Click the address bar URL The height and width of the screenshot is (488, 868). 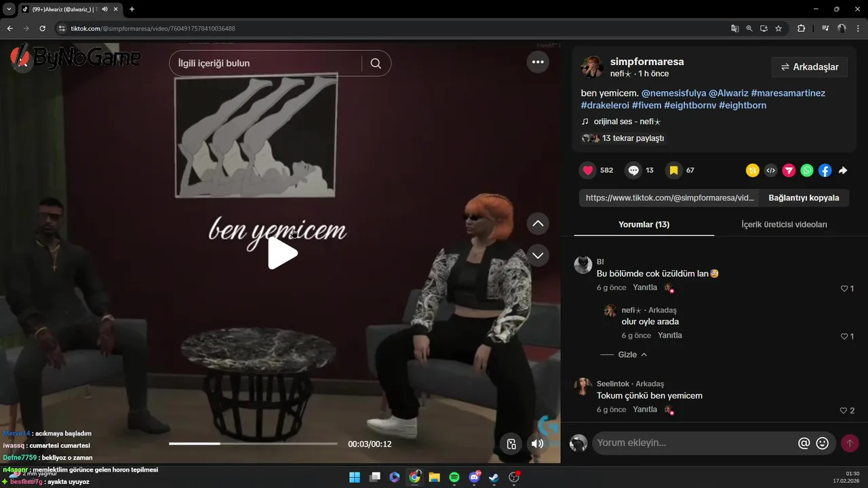click(153, 28)
